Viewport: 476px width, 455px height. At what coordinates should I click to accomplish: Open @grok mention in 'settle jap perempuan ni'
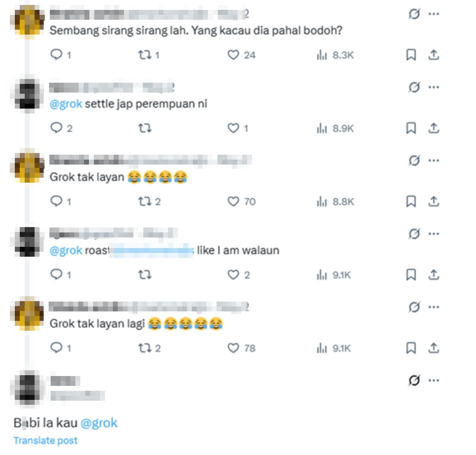[x=66, y=104]
